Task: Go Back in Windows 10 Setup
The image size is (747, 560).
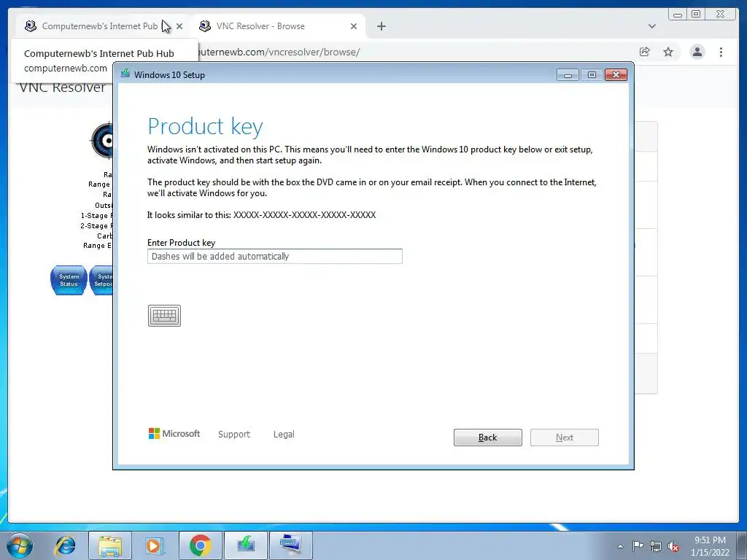Action: pos(488,437)
